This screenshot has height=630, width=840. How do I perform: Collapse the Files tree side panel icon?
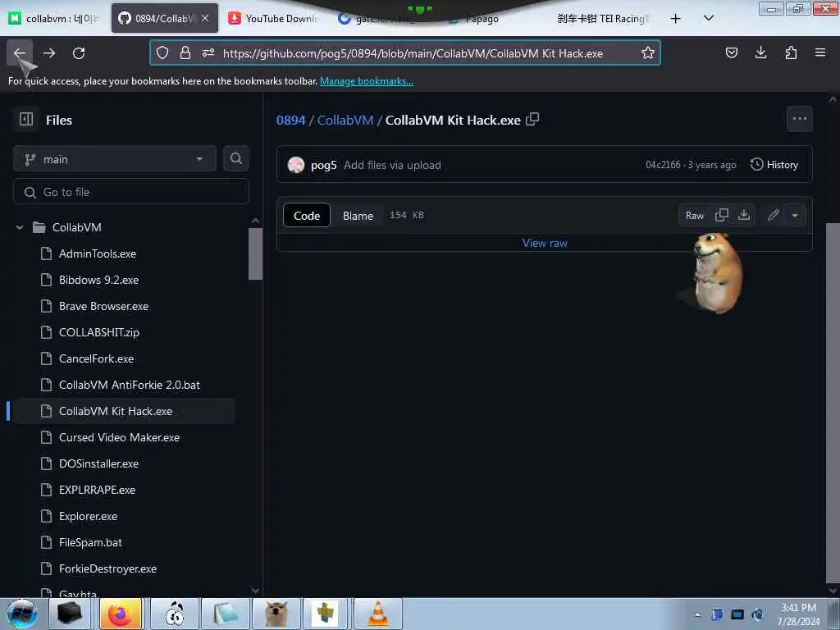point(26,120)
